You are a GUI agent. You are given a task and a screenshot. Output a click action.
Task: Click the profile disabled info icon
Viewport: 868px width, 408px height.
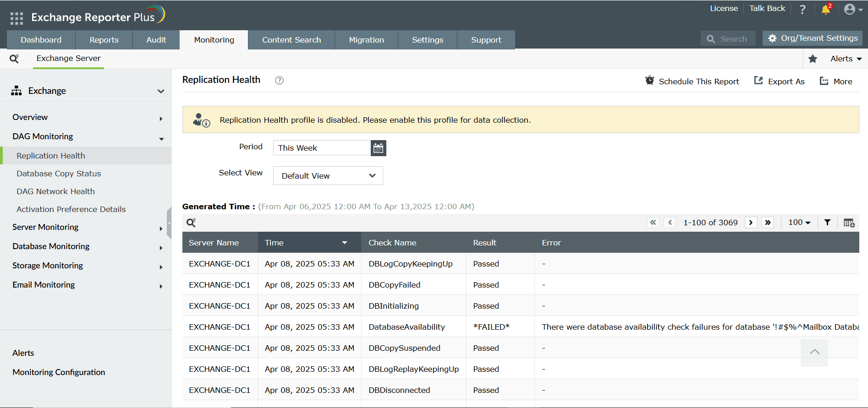coord(201,120)
